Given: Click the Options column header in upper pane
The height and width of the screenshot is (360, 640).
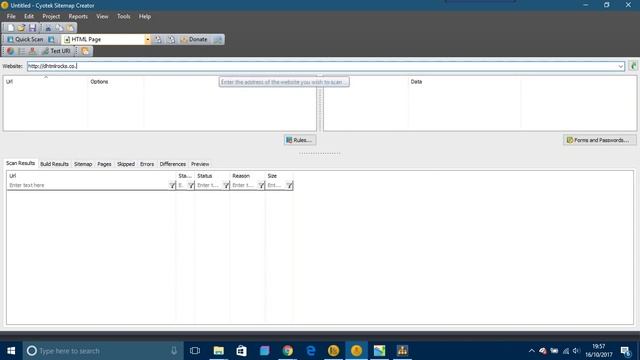Looking at the screenshot, I should tap(115, 82).
